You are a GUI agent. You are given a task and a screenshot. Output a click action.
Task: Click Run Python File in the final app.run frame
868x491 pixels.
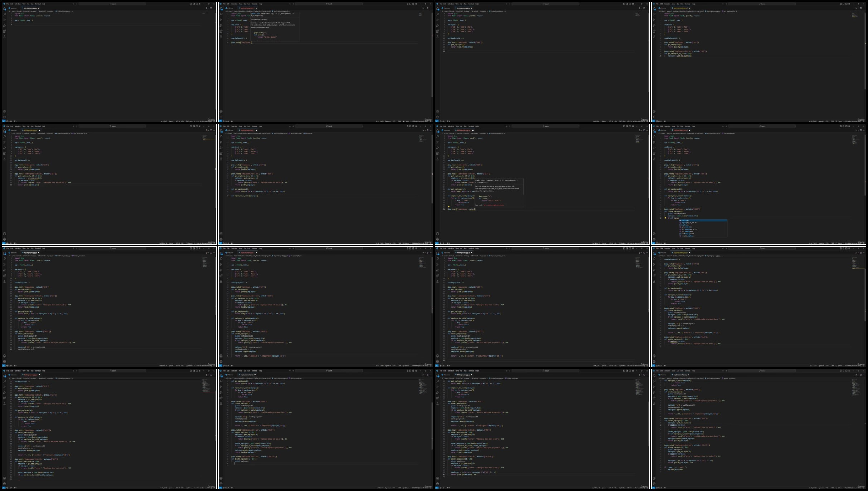click(856, 375)
